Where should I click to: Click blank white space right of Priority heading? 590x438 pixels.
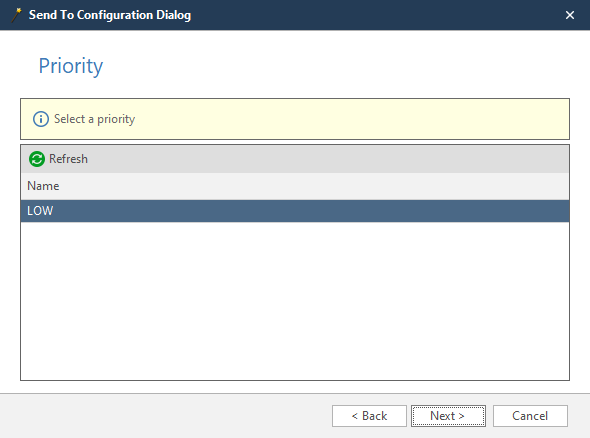click(x=339, y=66)
